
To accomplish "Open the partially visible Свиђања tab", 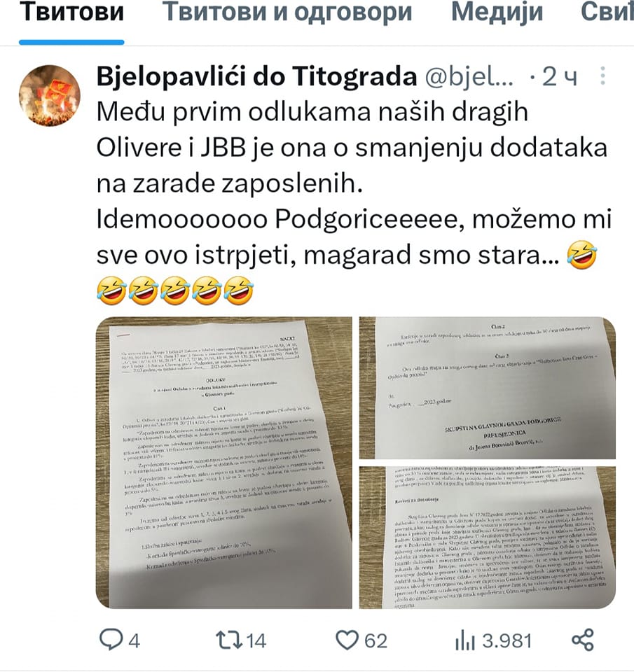I will (x=607, y=12).
